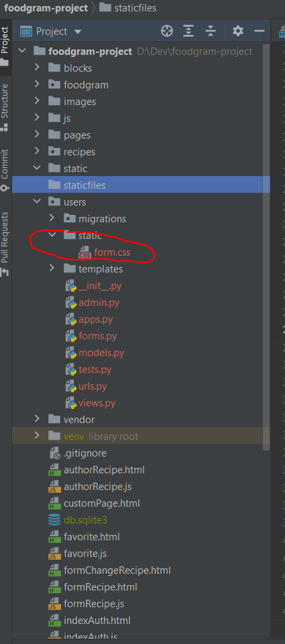The height and width of the screenshot is (644, 285).
Task: Click foodgram-project in the breadcrumb bar
Action: tap(45, 8)
